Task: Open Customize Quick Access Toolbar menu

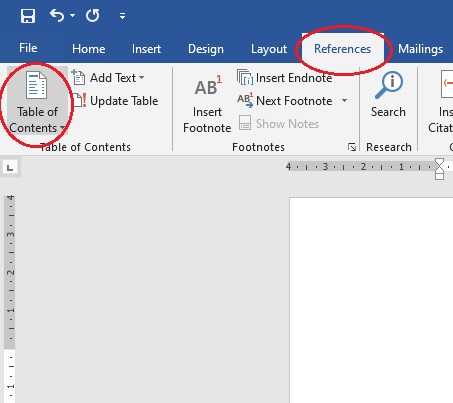Action: [122, 16]
